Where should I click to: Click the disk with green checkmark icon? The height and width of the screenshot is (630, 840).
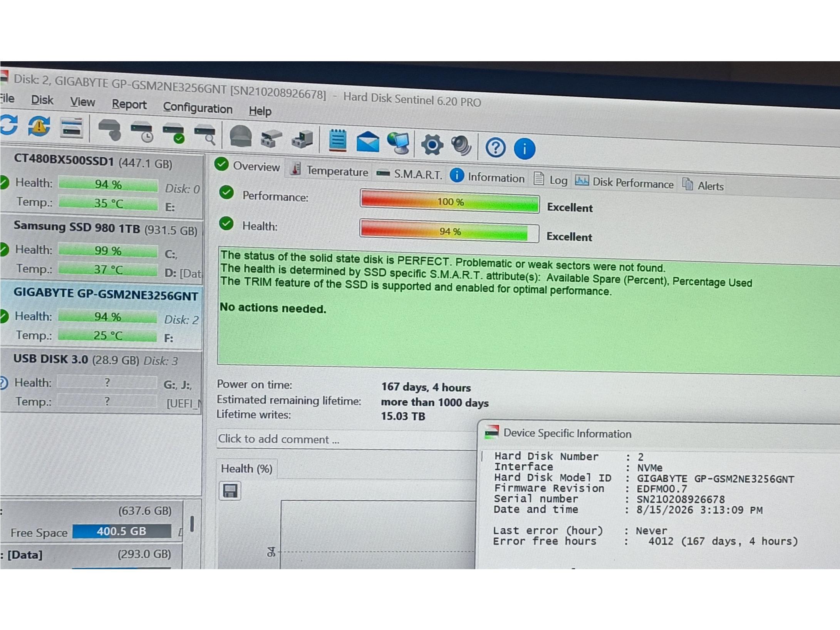point(173,133)
